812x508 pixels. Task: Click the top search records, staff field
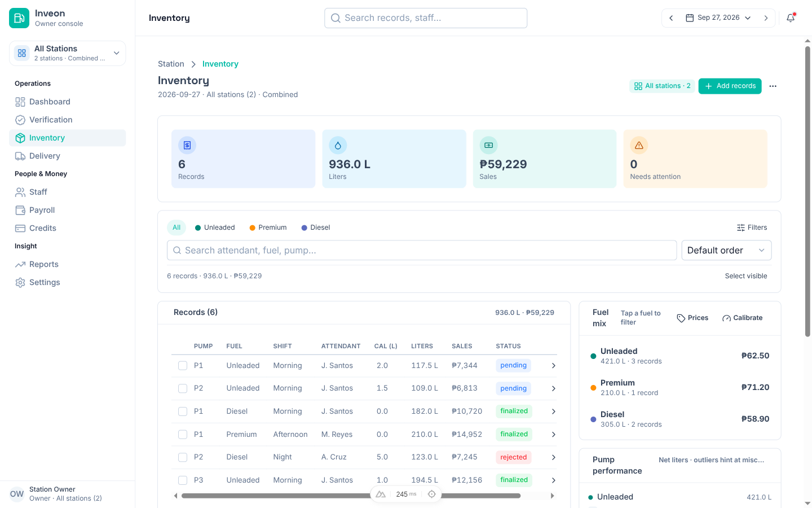tap(426, 18)
